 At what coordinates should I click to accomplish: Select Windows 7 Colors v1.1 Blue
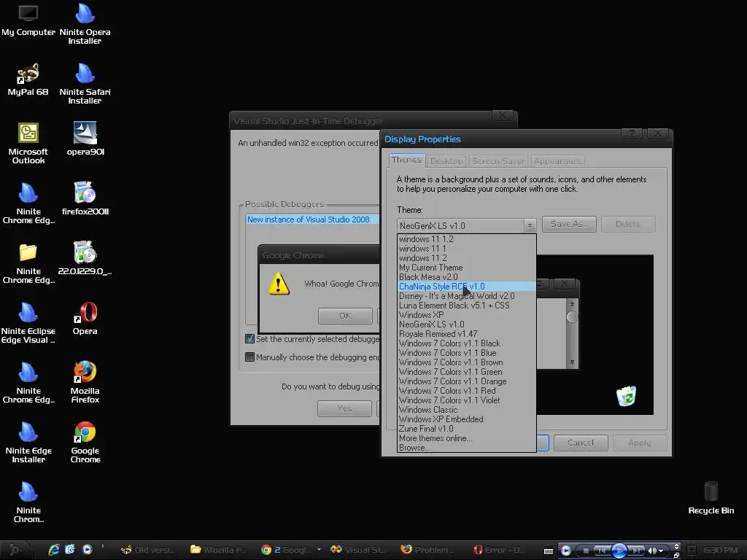[x=467, y=353]
